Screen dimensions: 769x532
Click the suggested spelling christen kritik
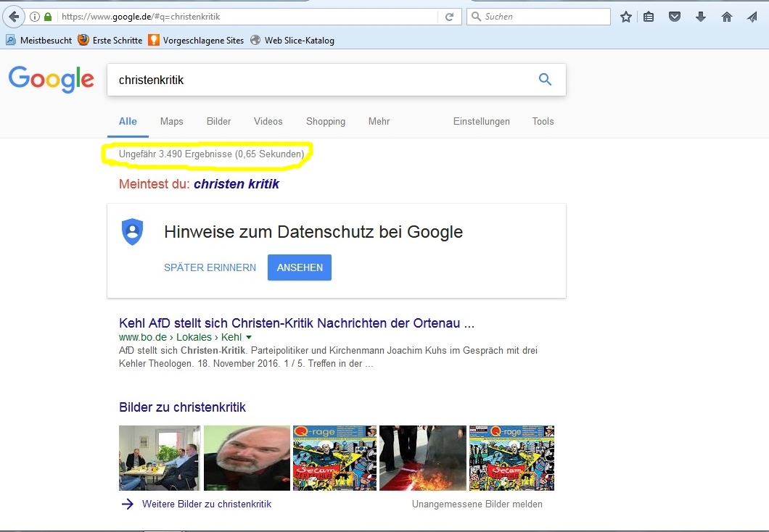tap(237, 184)
